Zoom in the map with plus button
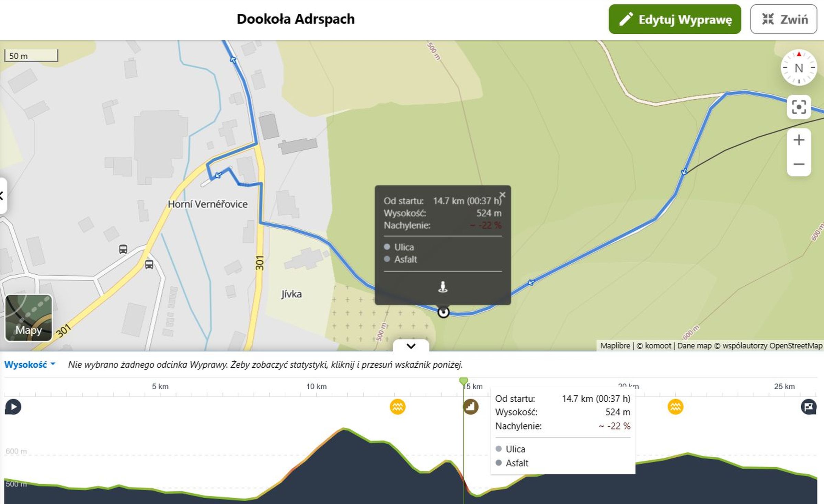Image resolution: width=824 pixels, height=504 pixels. (x=799, y=140)
